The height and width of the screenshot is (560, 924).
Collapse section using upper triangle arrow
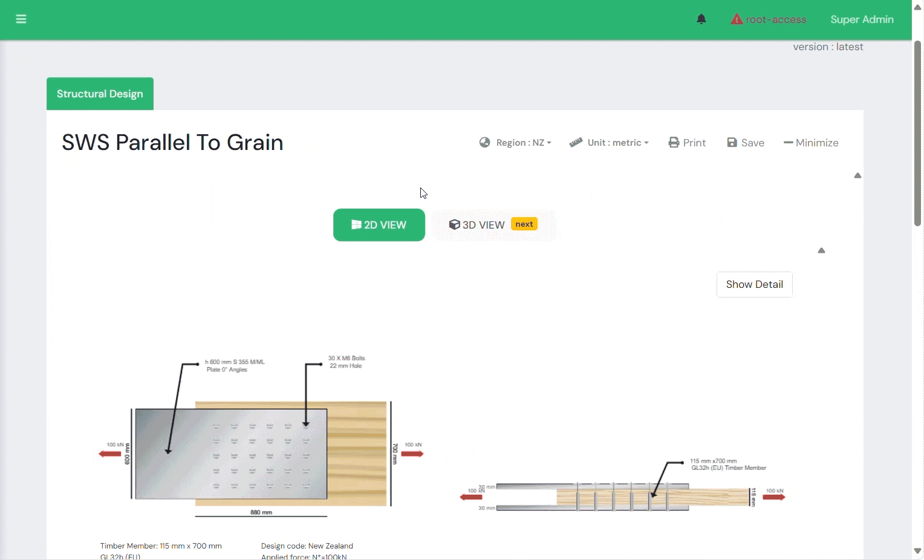(857, 175)
